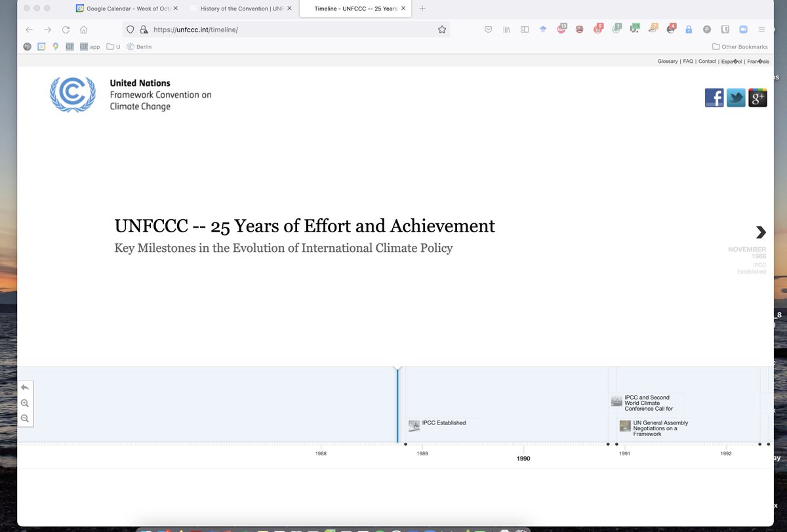Open the extension with badge 13
This screenshot has width=787, height=532.
(x=561, y=29)
